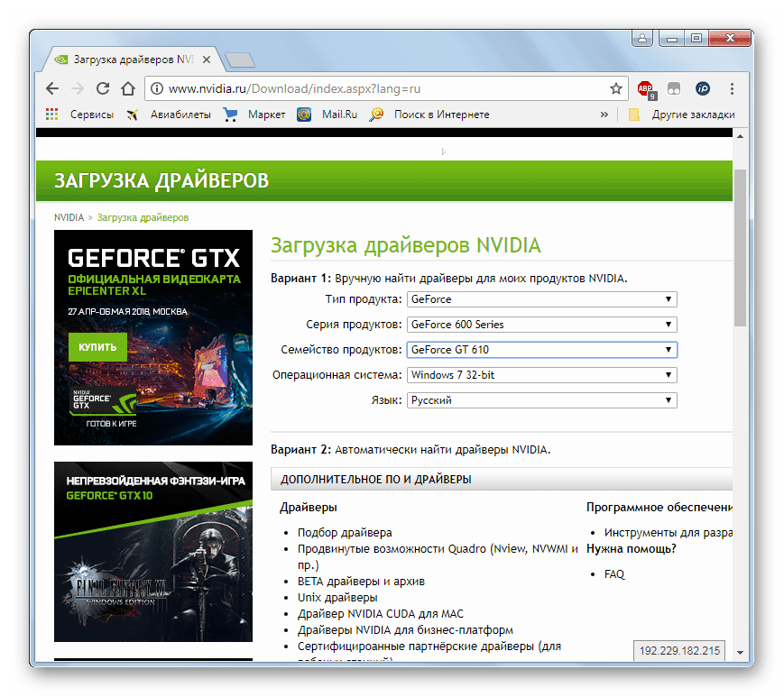The height and width of the screenshot is (697, 784).
Task: Click the scrollbar down arrow
Action: [740, 653]
